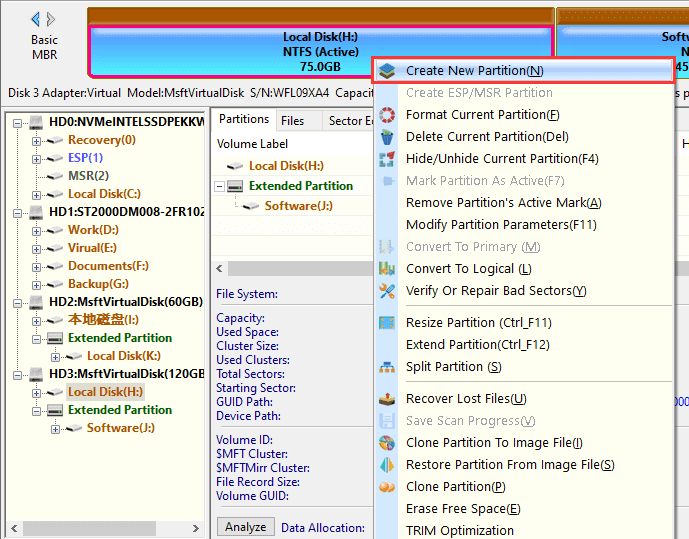This screenshot has width=689, height=539.
Task: Select Erase Free Space menu entry
Action: click(462, 509)
